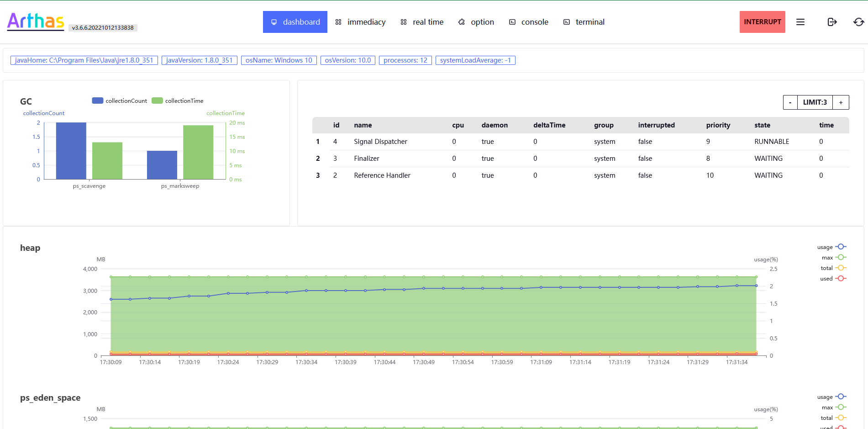Open the hamburger menu icon

pos(800,22)
